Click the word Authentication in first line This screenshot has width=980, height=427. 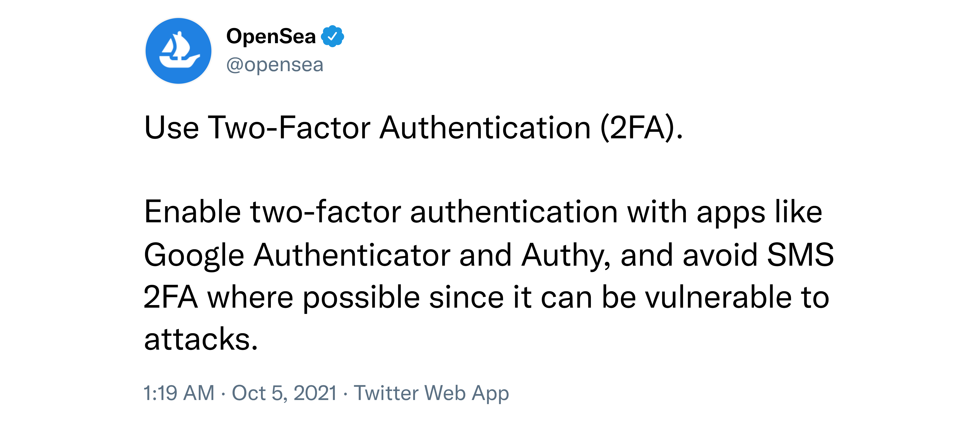[x=485, y=127]
